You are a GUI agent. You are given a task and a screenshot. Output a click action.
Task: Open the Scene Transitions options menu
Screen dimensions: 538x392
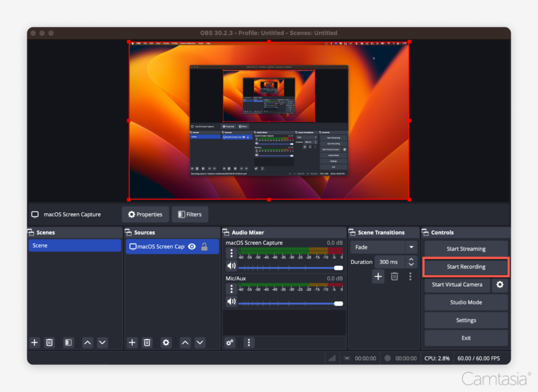pos(410,276)
